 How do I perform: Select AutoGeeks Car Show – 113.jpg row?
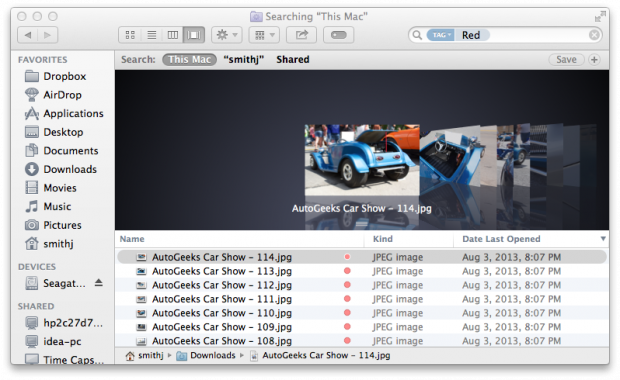click(x=362, y=271)
